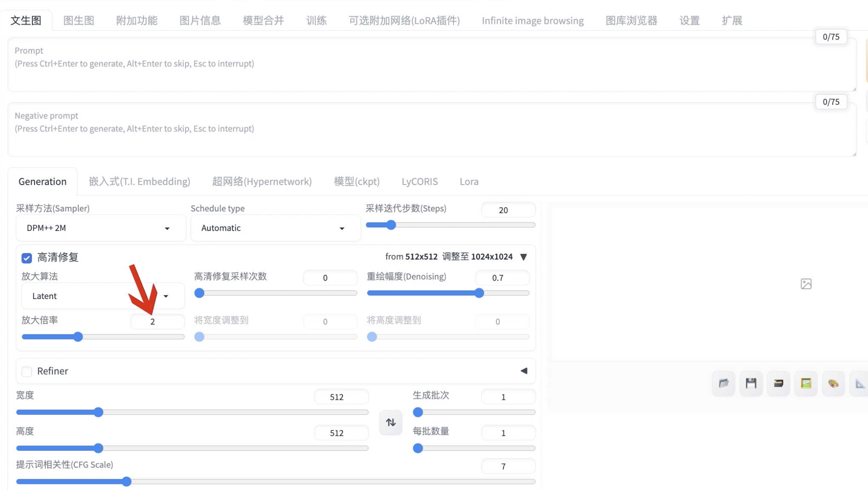Select the Lora sub-tab
Viewport: 868px width, 490px height.
click(469, 182)
